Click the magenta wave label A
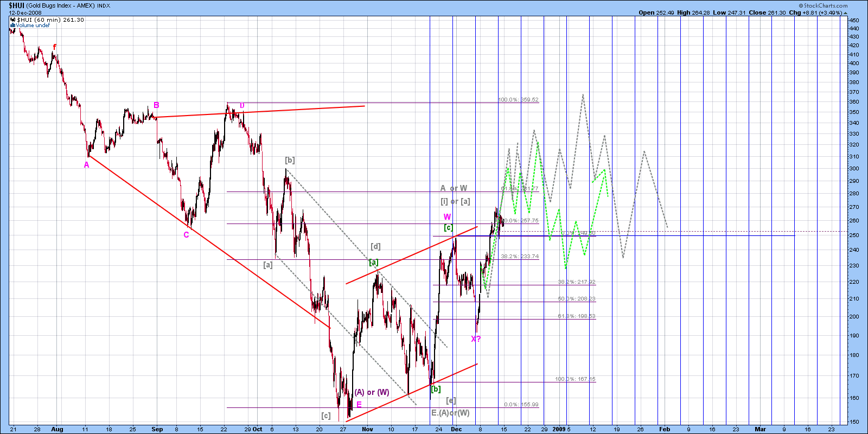 tap(86, 165)
